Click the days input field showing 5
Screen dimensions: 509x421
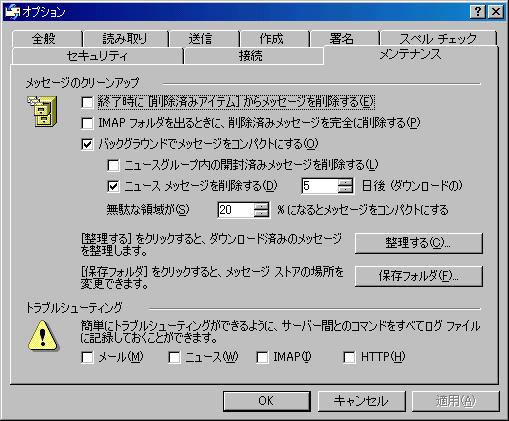(x=320, y=186)
